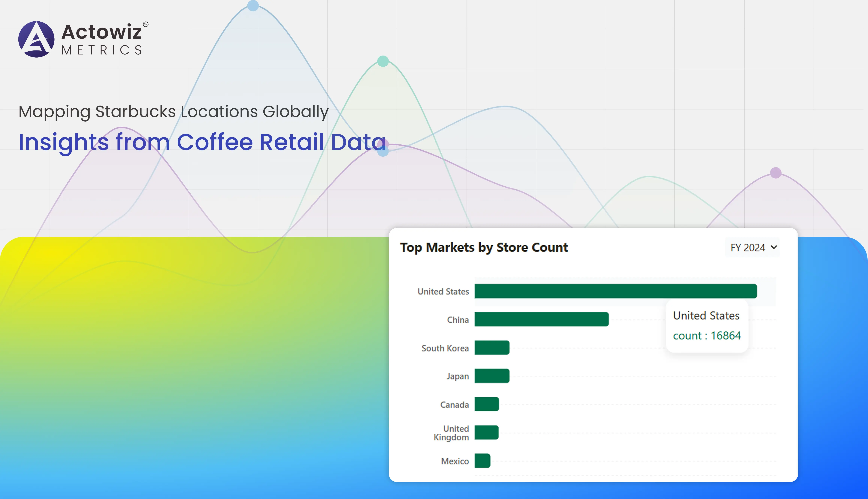The height and width of the screenshot is (499, 868).
Task: Select the China bar
Action: click(542, 319)
